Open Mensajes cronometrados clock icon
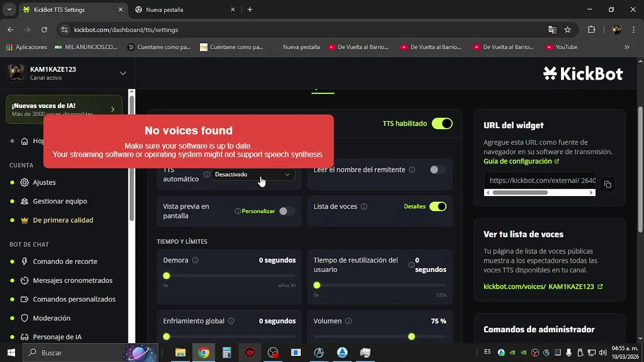Image resolution: width=644 pixels, height=362 pixels. (x=24, y=281)
